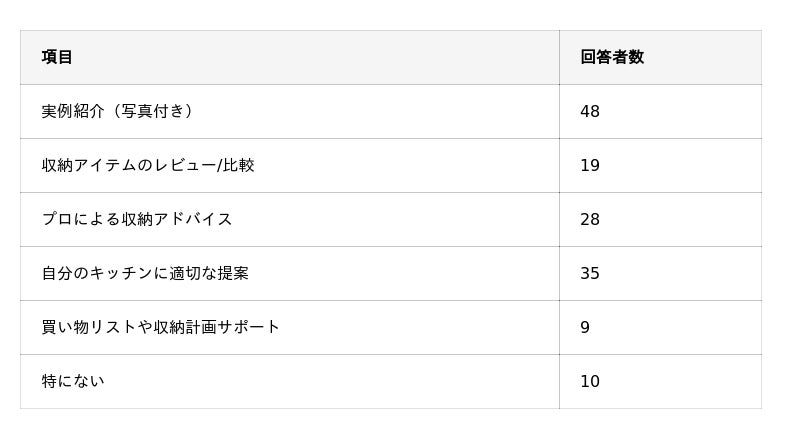Click the value 35 in the table

click(590, 273)
